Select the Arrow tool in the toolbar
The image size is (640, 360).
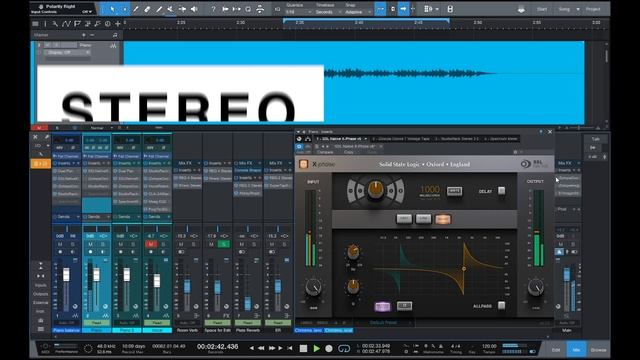(x=112, y=9)
